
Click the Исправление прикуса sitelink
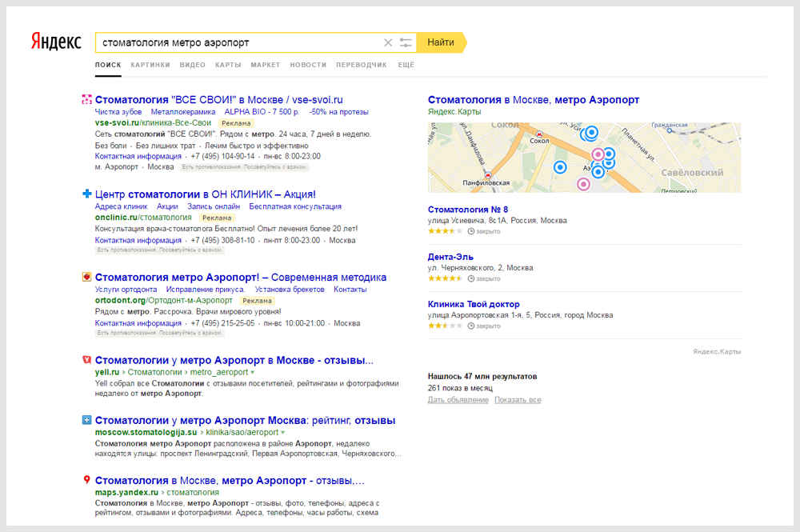point(206,290)
